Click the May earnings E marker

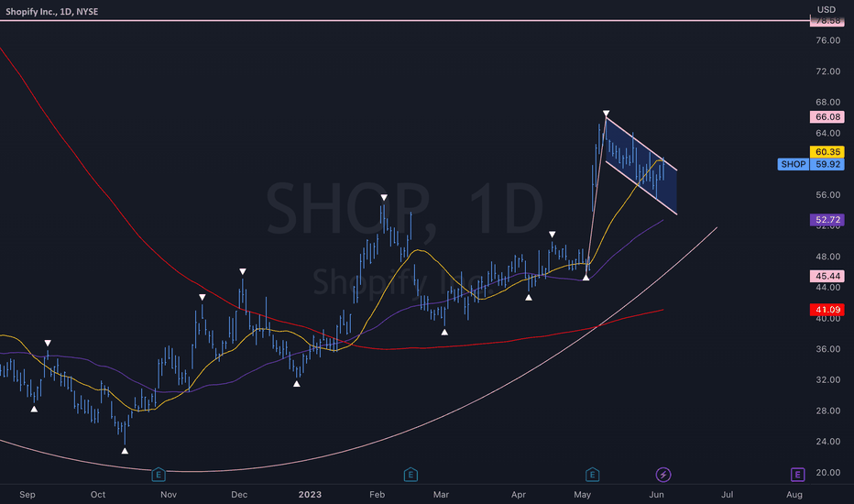tap(593, 475)
